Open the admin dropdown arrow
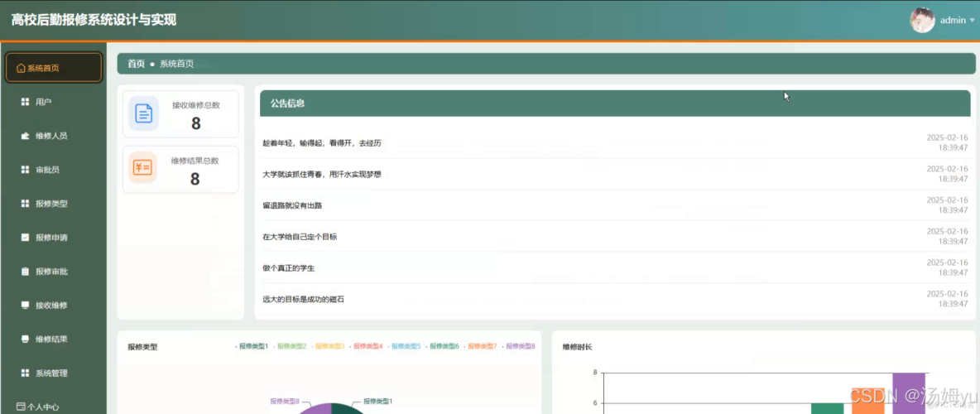This screenshot has width=980, height=414. point(972,21)
